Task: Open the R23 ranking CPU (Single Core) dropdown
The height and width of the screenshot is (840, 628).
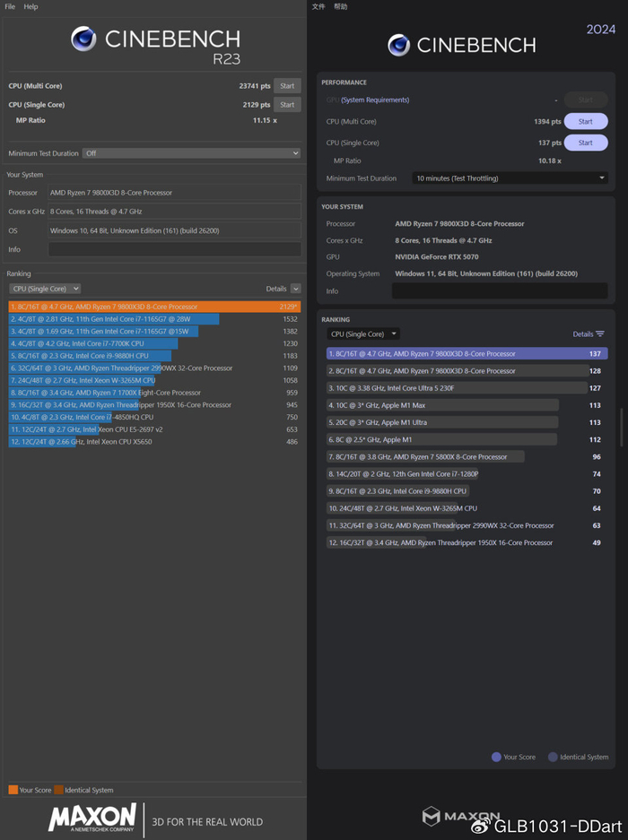Action: click(45, 289)
